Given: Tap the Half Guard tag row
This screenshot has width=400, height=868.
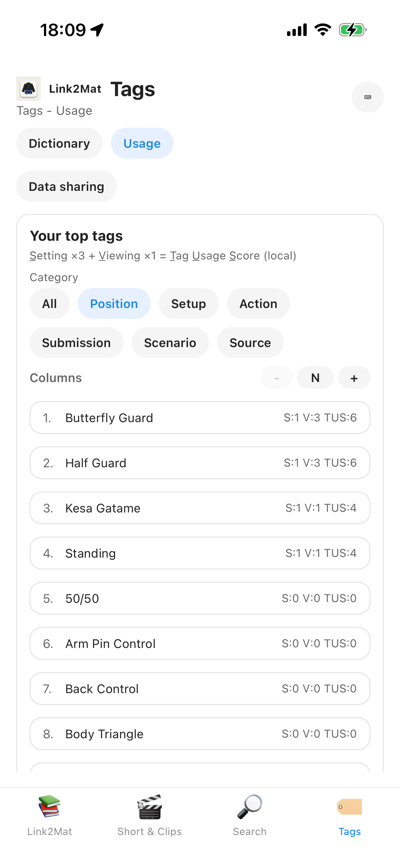Looking at the screenshot, I should click(199, 463).
